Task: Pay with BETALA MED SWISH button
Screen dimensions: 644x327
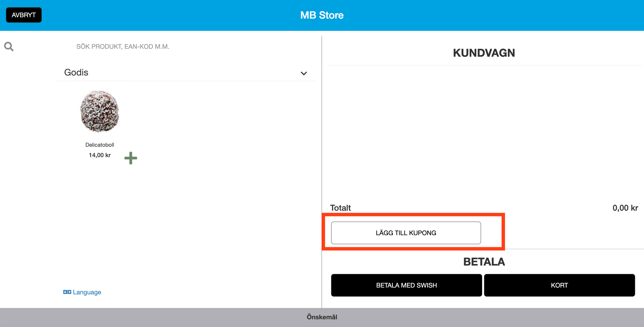Action: coord(406,285)
